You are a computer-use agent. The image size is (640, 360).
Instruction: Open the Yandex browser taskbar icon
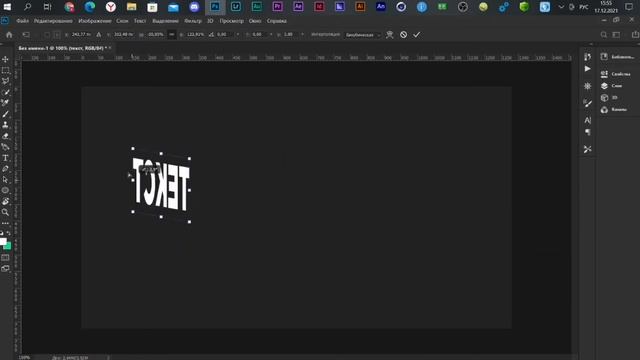111,7
